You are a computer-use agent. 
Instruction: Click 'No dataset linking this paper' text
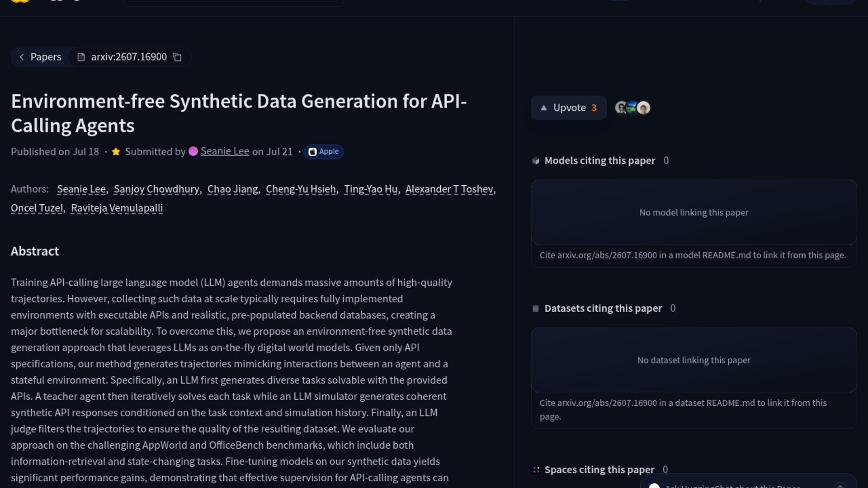[693, 360]
